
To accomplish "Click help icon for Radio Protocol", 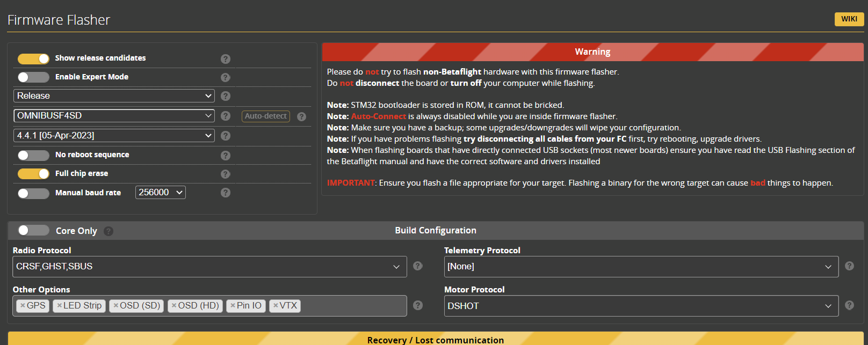I will coord(418,266).
